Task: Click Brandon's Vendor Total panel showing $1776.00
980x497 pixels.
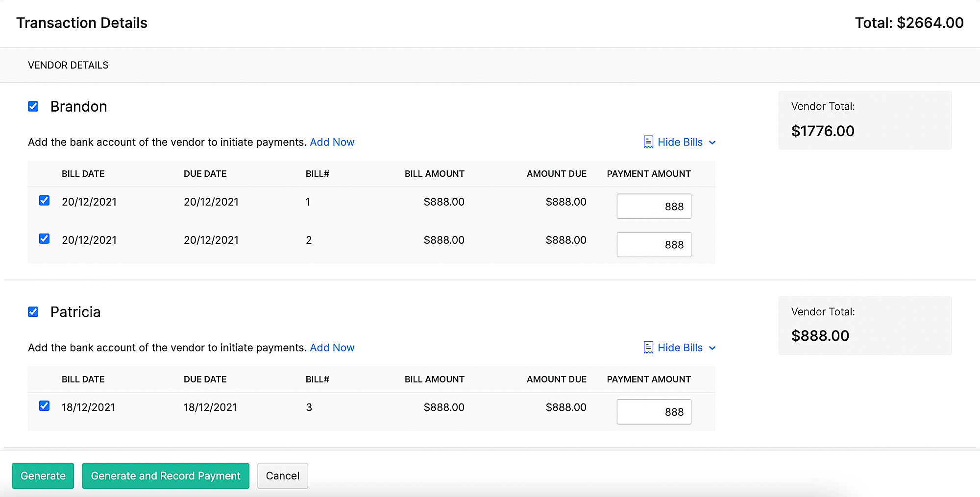Action: point(865,120)
